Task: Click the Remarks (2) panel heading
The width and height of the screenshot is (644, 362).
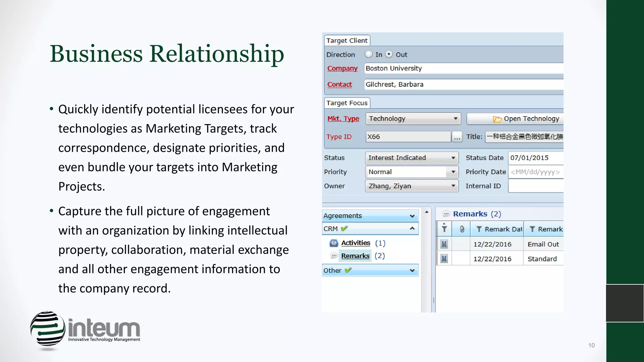Action: tap(477, 214)
